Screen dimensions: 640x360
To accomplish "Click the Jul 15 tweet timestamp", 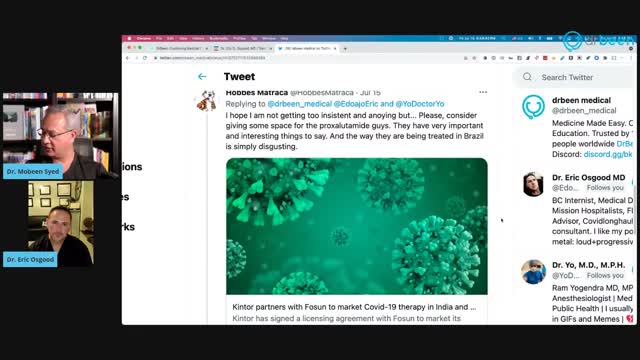I will 370,93.
